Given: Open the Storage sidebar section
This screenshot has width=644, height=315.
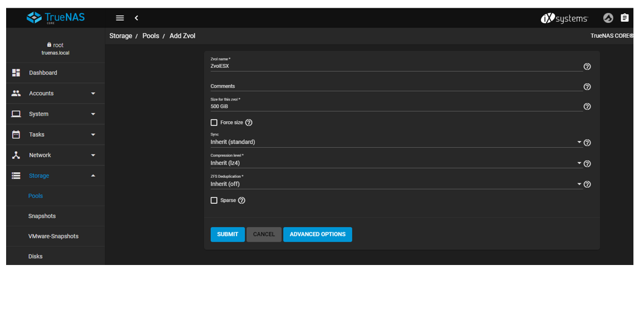Looking at the screenshot, I should pyautogui.click(x=56, y=176).
